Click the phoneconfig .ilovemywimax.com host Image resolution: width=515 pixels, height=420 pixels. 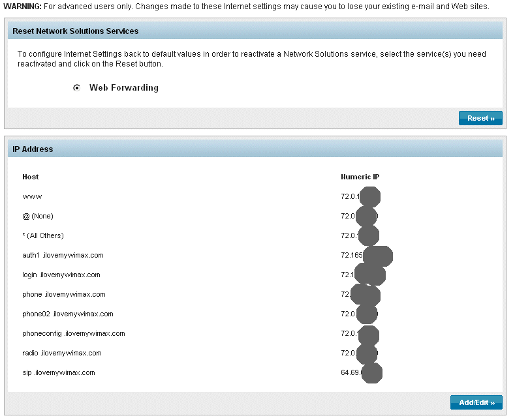point(74,333)
